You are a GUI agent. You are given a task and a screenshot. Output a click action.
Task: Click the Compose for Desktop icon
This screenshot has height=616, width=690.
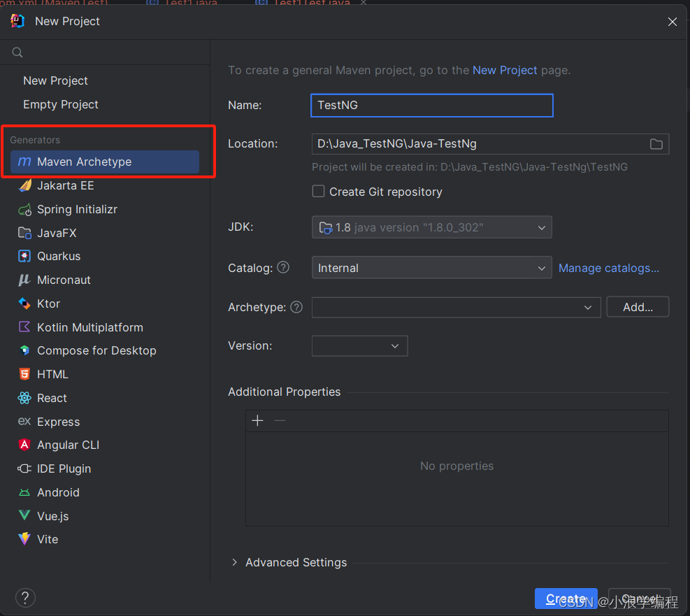[24, 350]
